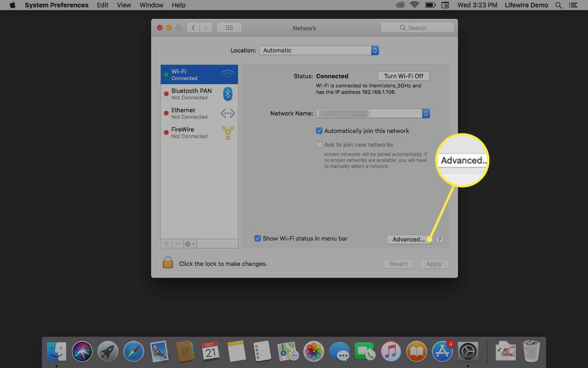Select Bluetooth PAN service
The height and width of the screenshot is (368, 588).
click(x=199, y=94)
